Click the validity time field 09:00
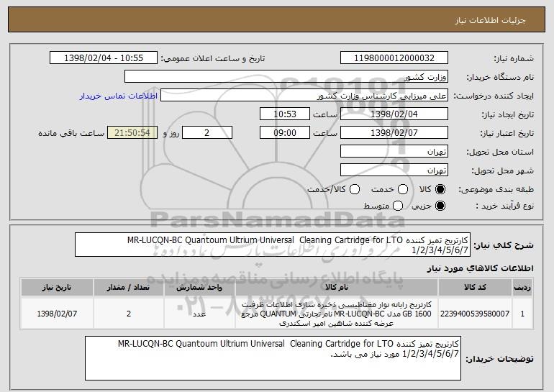This screenshot has width=554, height=392. pyautogui.click(x=285, y=133)
